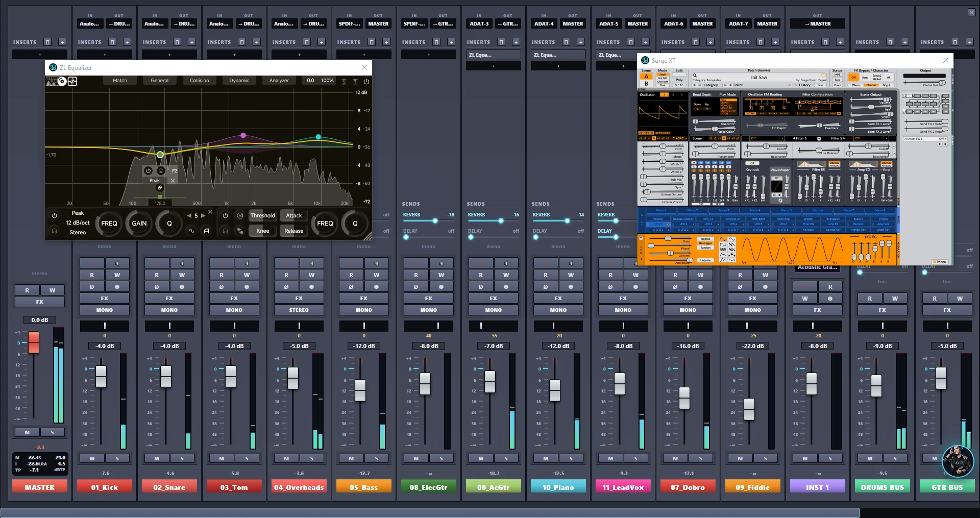980x518 pixels.
Task: Enable Unipolar LFO in Surge XT
Action: pyautogui.click(x=705, y=260)
